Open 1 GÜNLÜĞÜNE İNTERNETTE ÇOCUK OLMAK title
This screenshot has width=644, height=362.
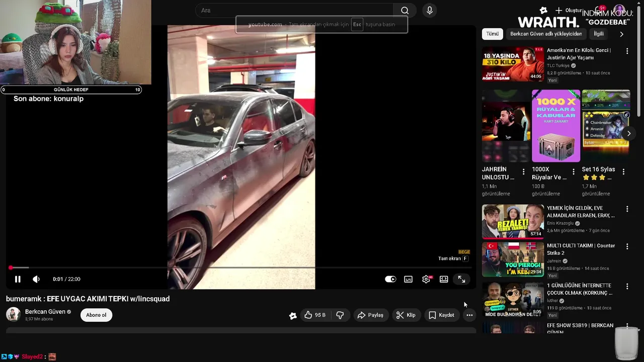click(580, 289)
